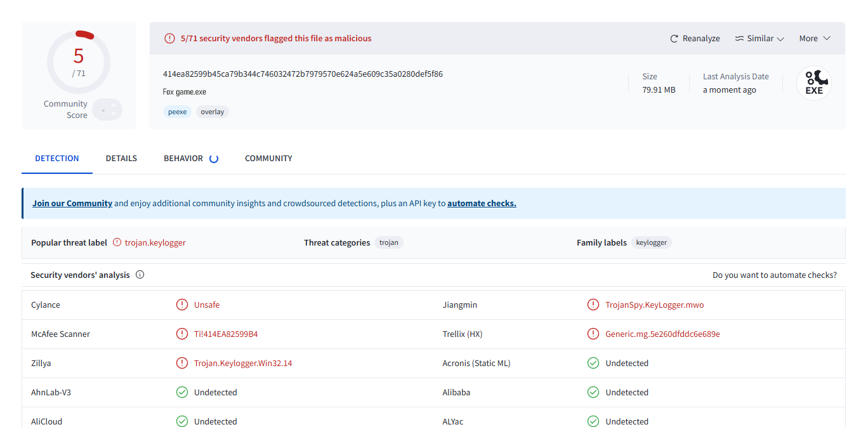This screenshot has width=868, height=427.
Task: Click the keylogger family label chip
Action: [x=651, y=242]
